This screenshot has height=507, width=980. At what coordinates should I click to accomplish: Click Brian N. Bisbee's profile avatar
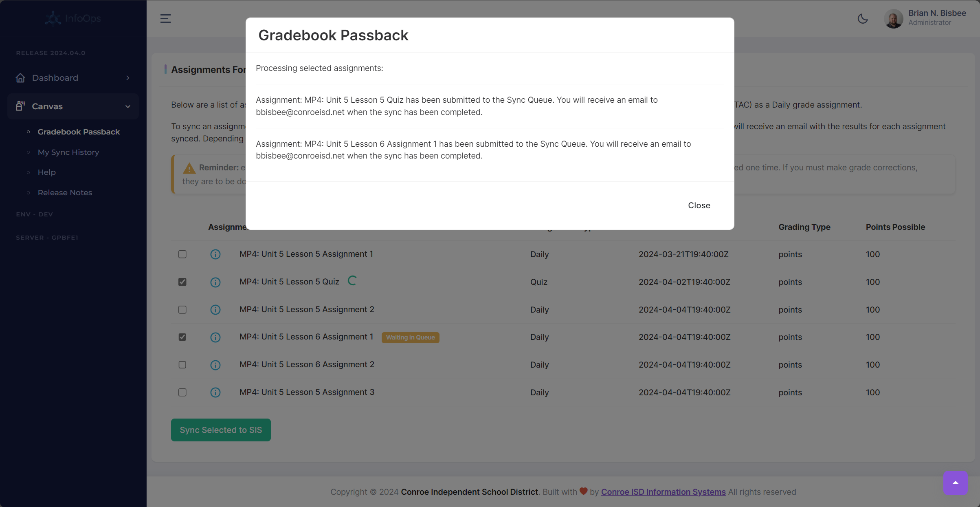pyautogui.click(x=893, y=19)
